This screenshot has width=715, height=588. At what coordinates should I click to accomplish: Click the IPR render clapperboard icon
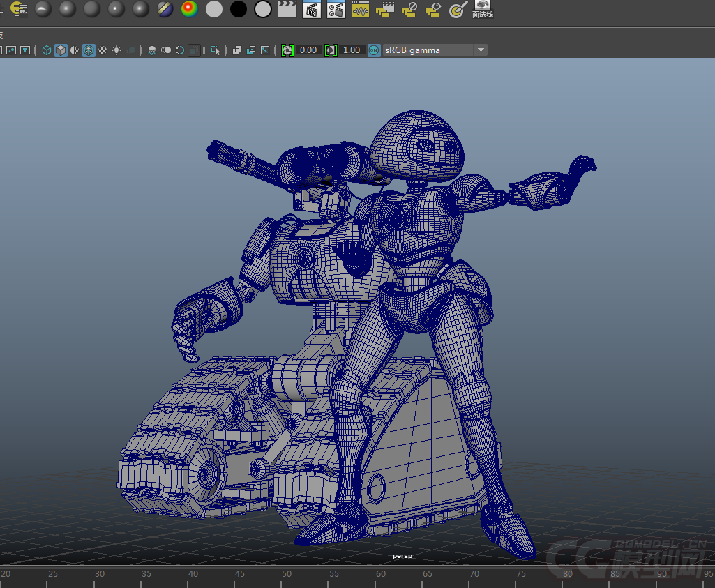311,9
